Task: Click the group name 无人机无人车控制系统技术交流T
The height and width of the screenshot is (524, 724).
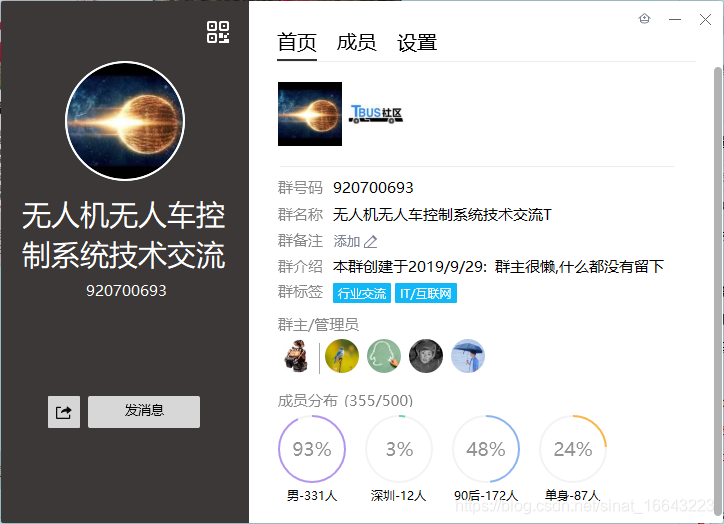Action: 442,215
